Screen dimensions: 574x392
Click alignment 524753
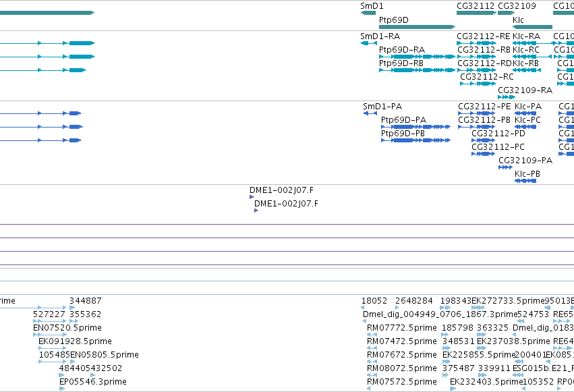519,321
